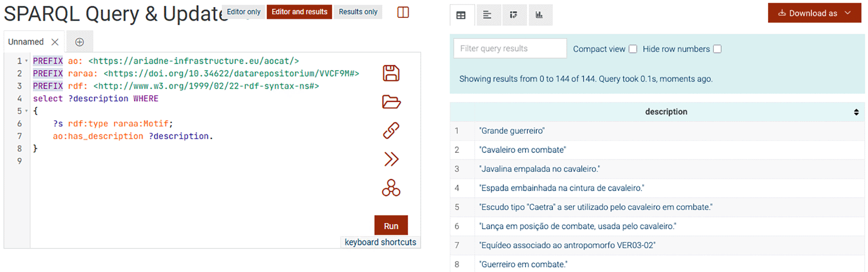The width and height of the screenshot is (868, 272).
Task: Click the description column header
Action: pos(666,112)
